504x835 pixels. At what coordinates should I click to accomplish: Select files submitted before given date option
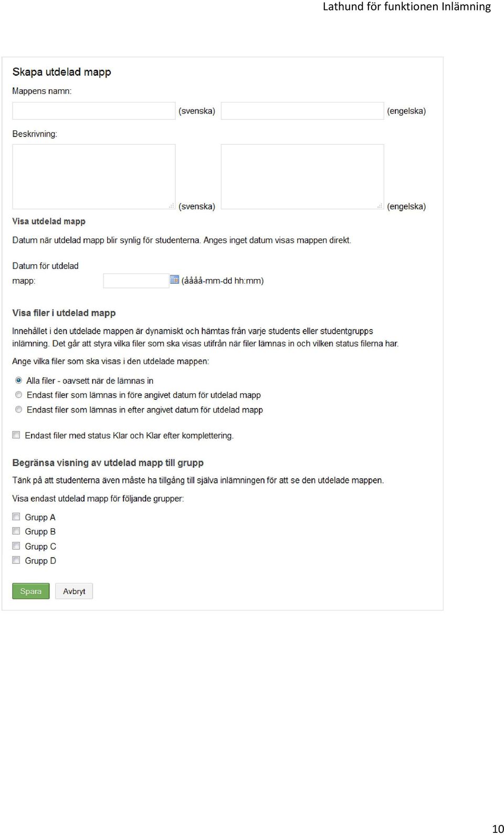(x=18, y=395)
